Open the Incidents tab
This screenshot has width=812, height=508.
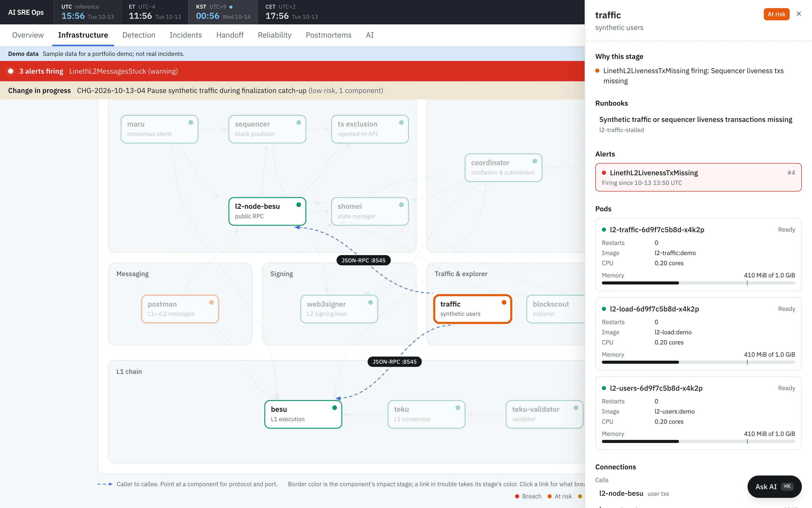185,35
